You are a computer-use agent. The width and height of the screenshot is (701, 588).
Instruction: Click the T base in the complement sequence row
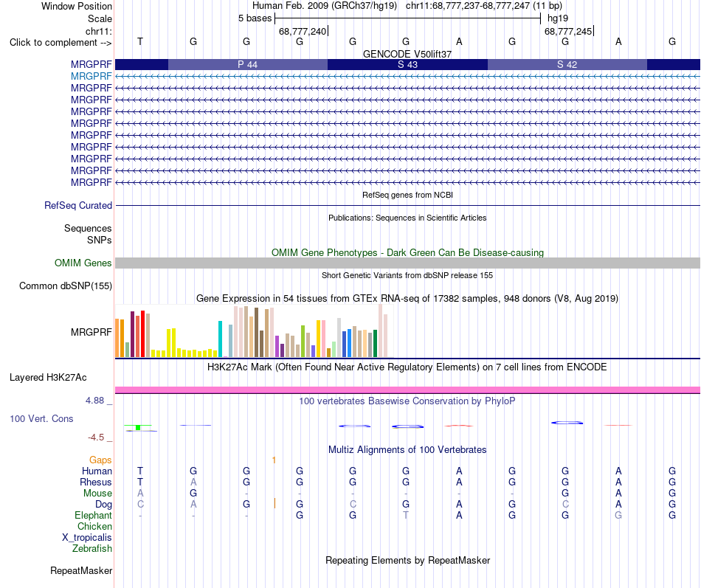(x=140, y=41)
